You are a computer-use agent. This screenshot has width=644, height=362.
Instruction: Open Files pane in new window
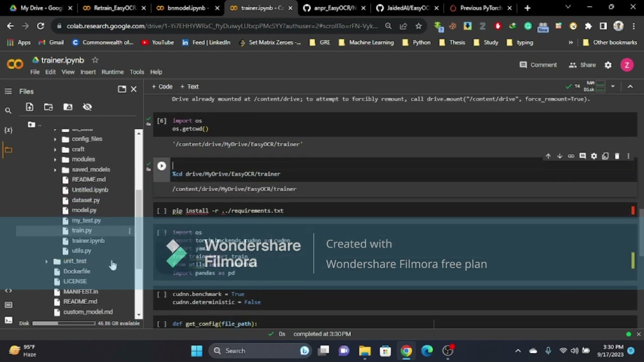coord(122,89)
